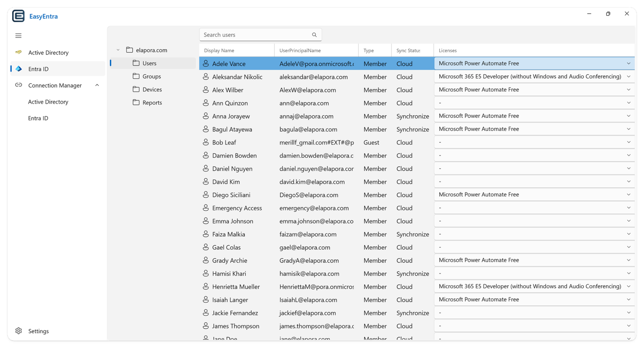Sort by the Sync Status column
Screen dimensions: 644x348
click(412, 50)
